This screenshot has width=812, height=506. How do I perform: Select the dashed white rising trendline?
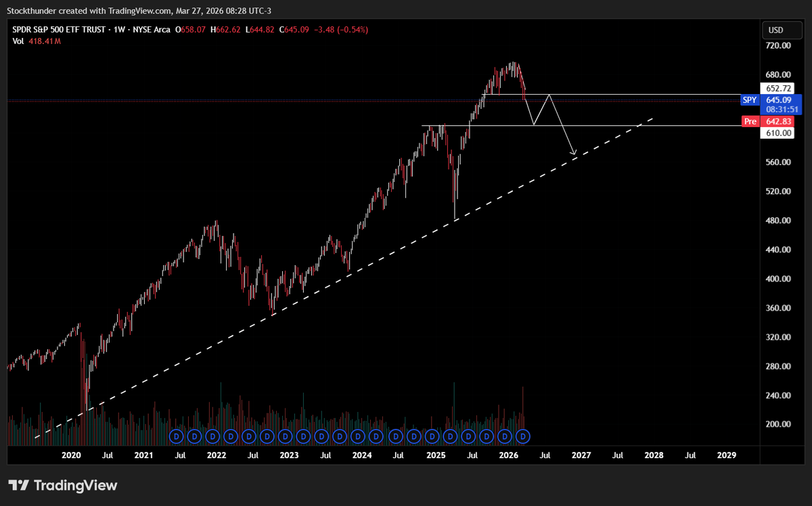[x=344, y=278]
